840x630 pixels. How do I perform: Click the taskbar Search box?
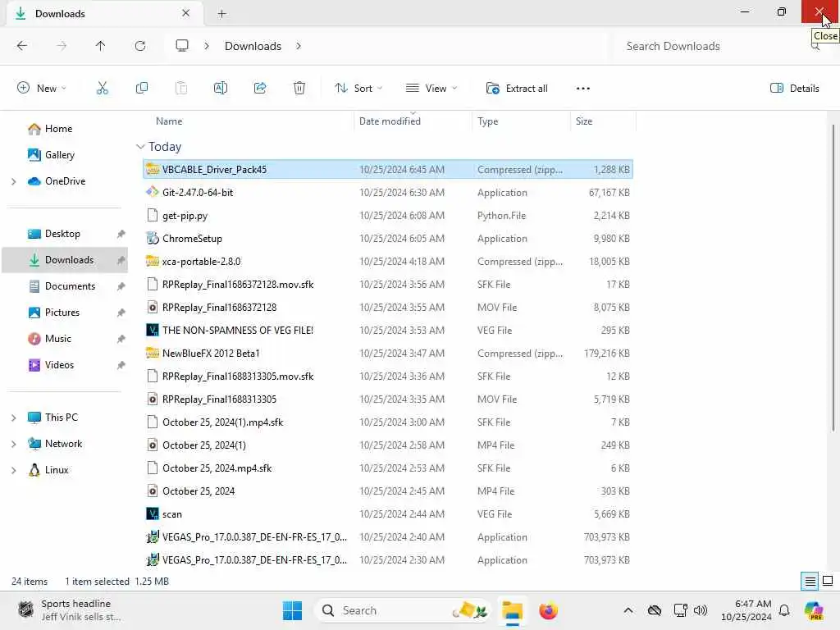[x=402, y=610]
